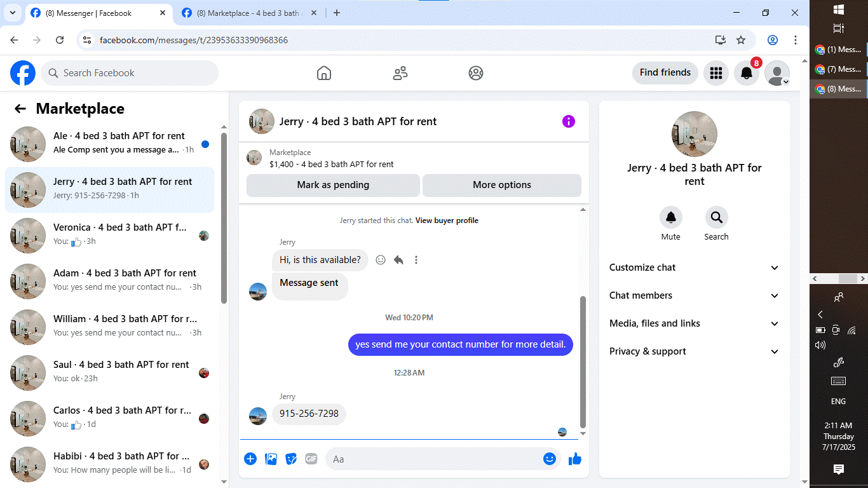Open the Veronica chat in the list
This screenshot has width=868, height=488.
point(109,236)
